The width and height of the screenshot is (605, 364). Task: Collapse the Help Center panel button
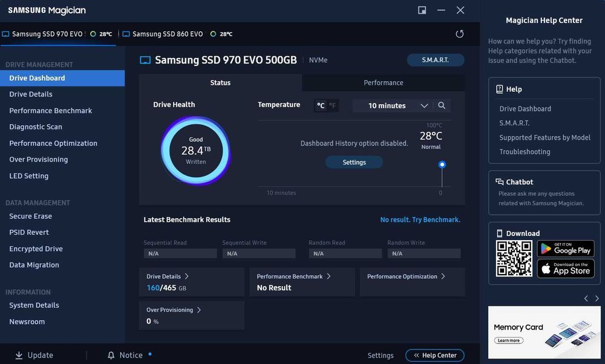tap(435, 355)
